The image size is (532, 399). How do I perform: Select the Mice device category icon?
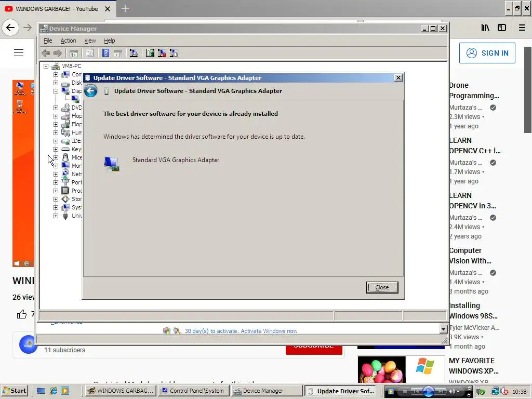65,157
